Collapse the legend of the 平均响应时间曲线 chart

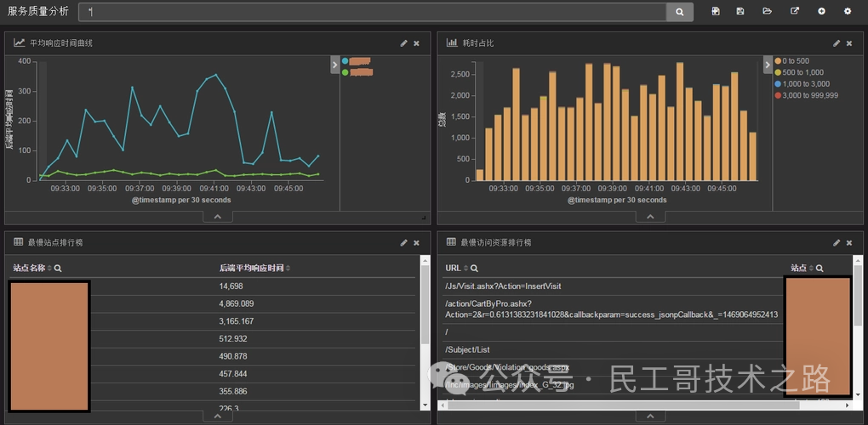pyautogui.click(x=334, y=64)
